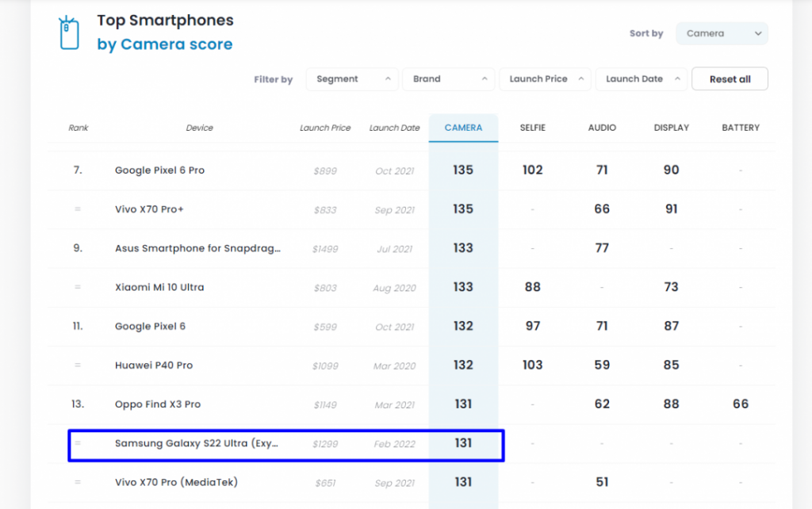Click Asus Smartphone audio score 77

click(602, 248)
